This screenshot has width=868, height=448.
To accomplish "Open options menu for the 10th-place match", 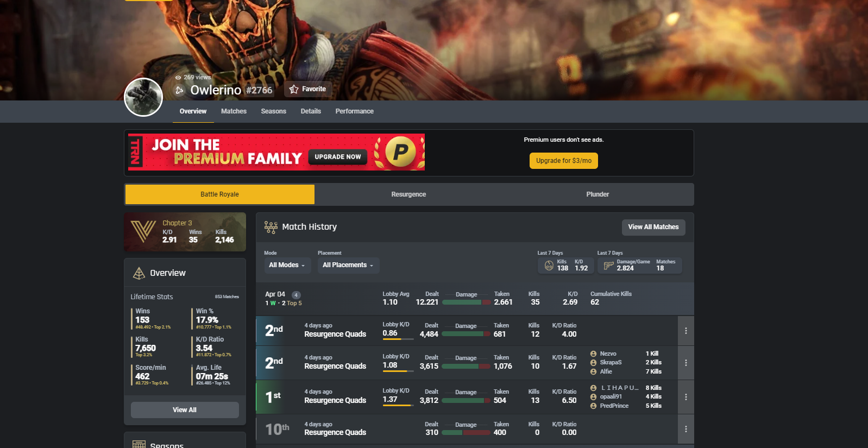I will 686,429.
